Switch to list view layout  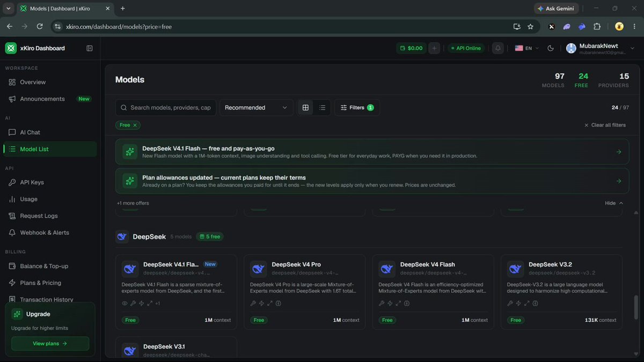click(x=322, y=108)
